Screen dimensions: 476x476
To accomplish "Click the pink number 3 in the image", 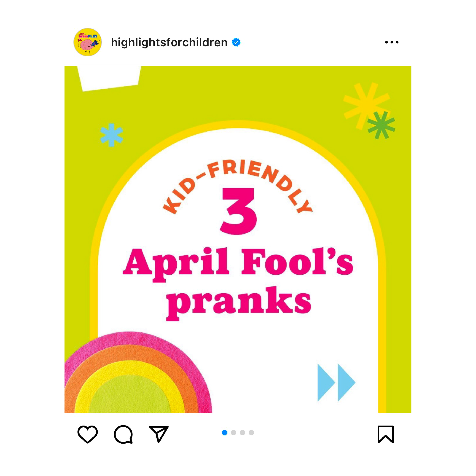I will pos(238,211).
